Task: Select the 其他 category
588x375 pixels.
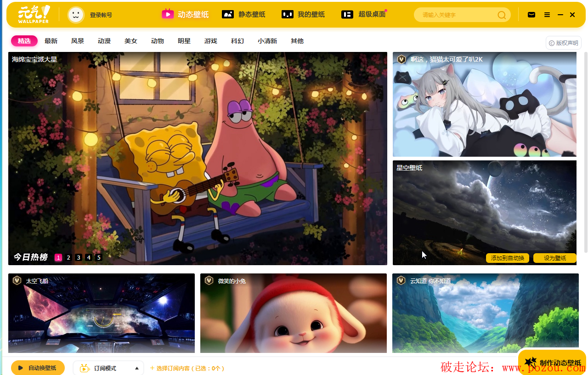Action: click(x=297, y=41)
